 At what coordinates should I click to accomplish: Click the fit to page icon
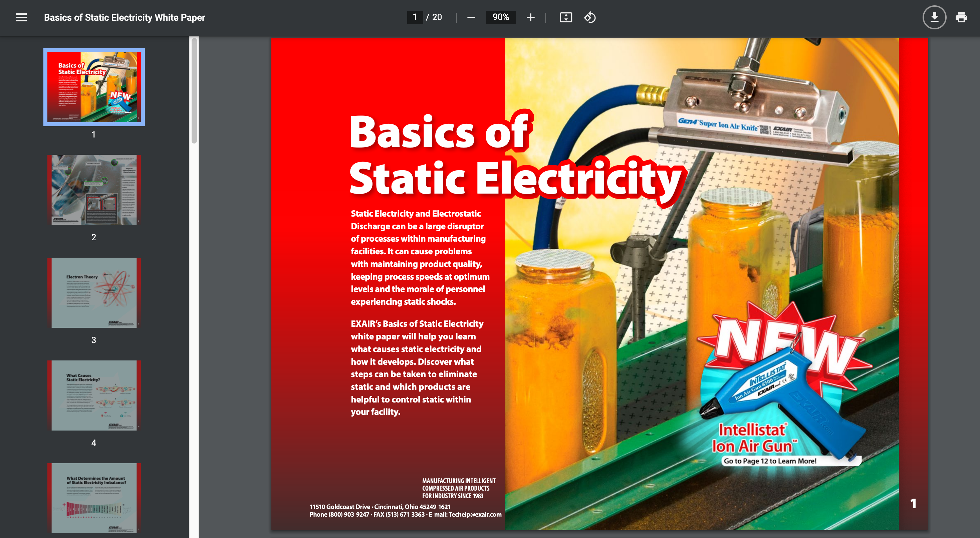tap(566, 17)
